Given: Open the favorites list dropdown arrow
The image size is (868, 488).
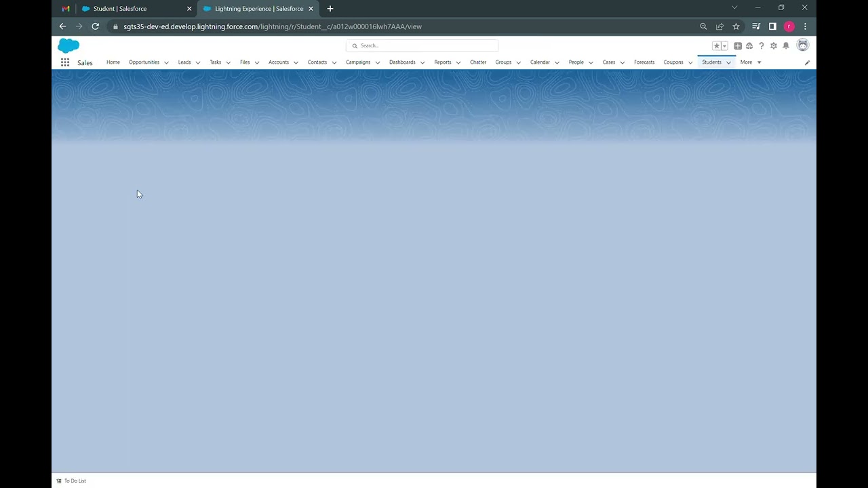Looking at the screenshot, I should click(724, 46).
